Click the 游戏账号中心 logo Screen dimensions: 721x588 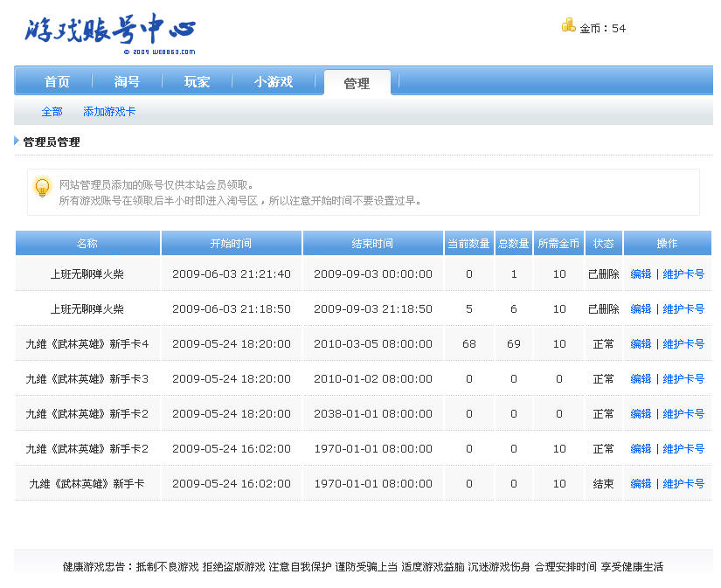pos(110,29)
